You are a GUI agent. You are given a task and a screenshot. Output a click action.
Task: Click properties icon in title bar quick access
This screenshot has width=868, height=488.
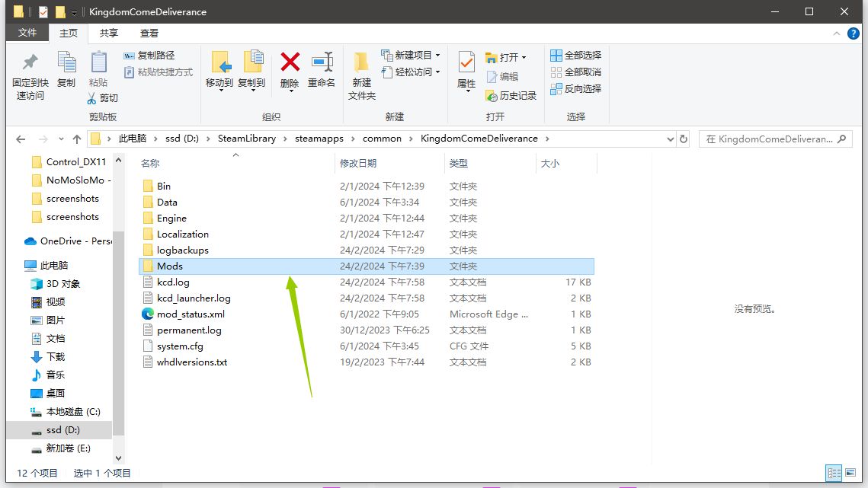pyautogui.click(x=43, y=11)
